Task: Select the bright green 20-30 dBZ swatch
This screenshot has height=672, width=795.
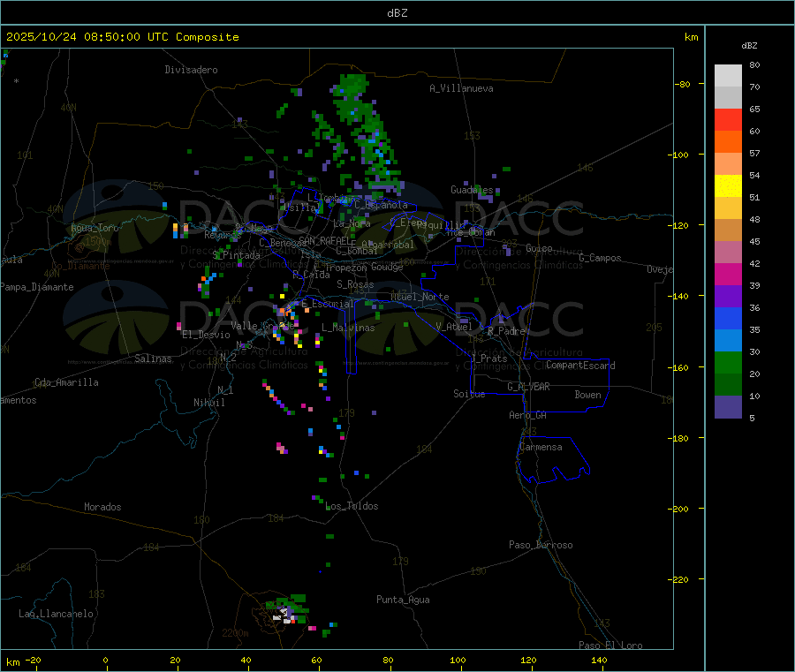Action: (x=728, y=362)
